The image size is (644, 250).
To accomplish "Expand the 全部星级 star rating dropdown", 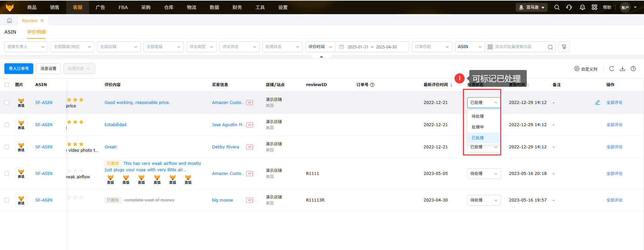I will click(x=163, y=47).
